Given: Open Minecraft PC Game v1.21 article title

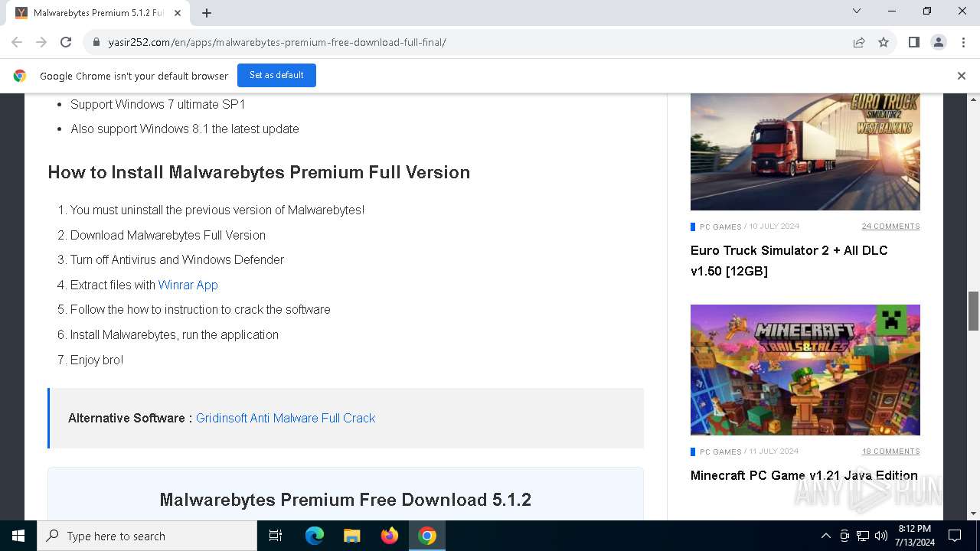Looking at the screenshot, I should pyautogui.click(x=804, y=475).
